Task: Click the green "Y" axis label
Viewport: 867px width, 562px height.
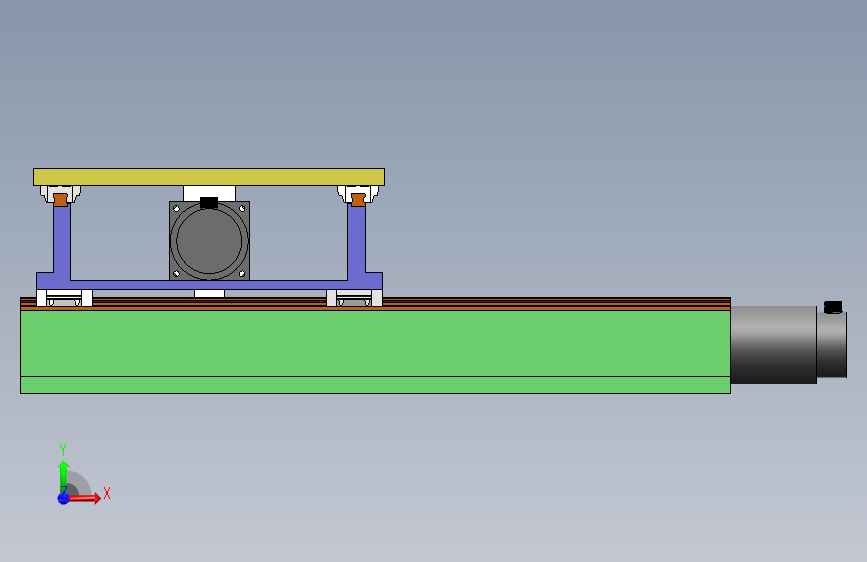Action: (x=63, y=450)
